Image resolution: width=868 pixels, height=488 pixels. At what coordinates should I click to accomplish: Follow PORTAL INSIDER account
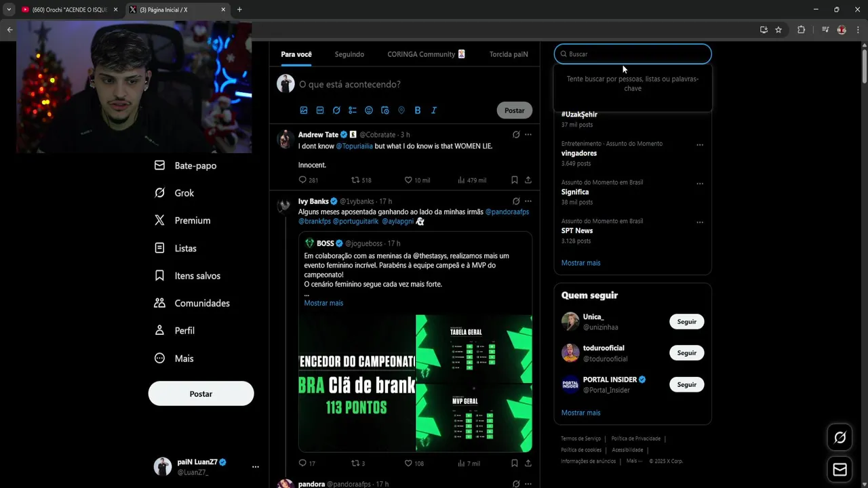click(x=686, y=384)
